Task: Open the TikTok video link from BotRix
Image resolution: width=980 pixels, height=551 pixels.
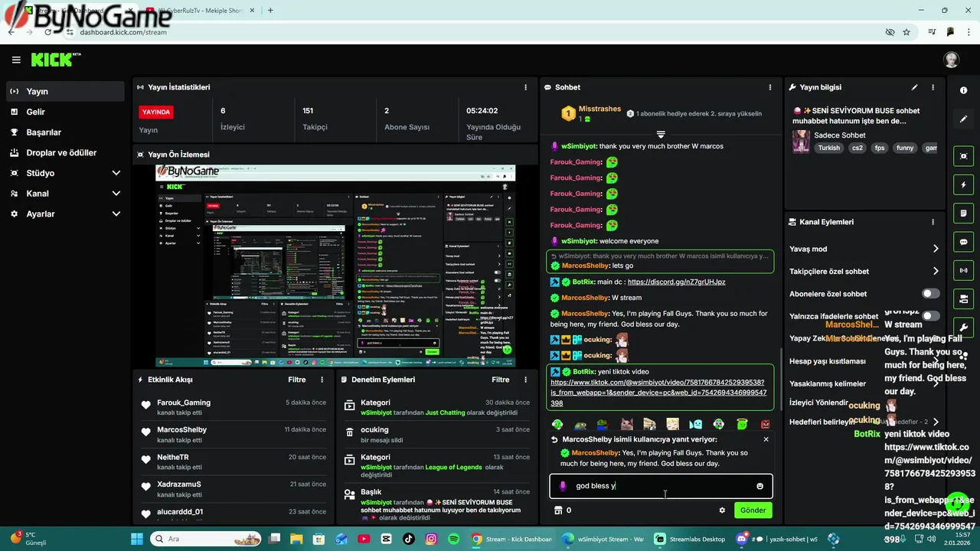Action: tap(658, 393)
